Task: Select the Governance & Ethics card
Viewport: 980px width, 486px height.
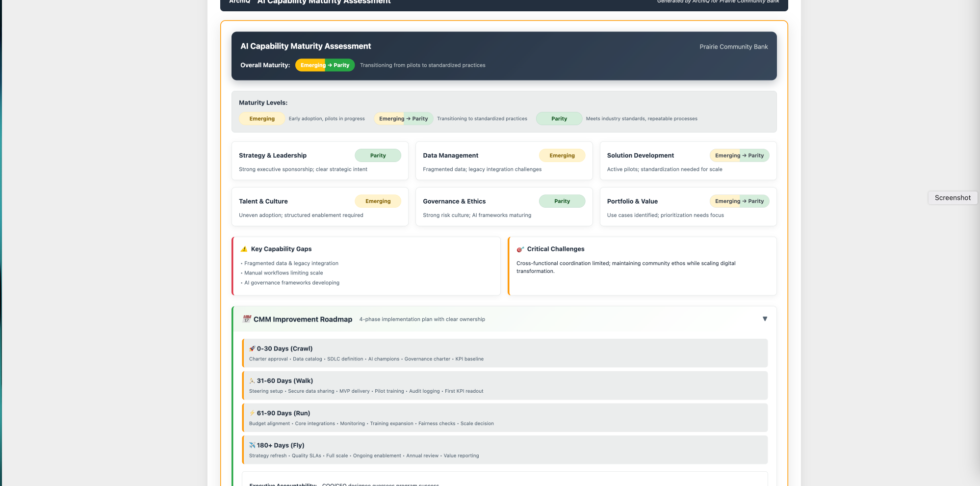Action: click(504, 207)
